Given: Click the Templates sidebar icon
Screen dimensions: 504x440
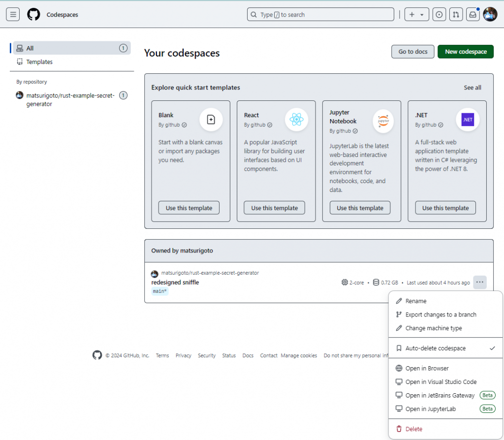Looking at the screenshot, I should coord(20,62).
